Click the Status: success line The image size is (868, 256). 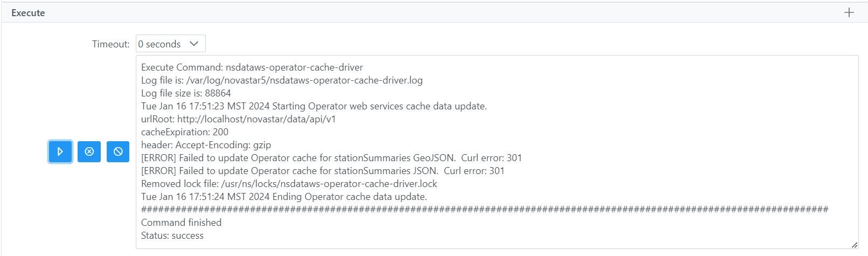(x=172, y=236)
